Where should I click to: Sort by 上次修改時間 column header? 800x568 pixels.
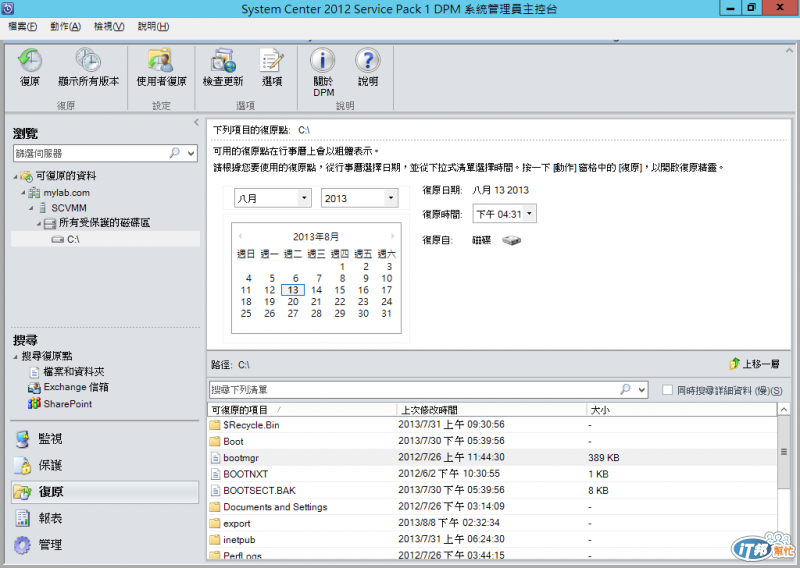point(491,410)
